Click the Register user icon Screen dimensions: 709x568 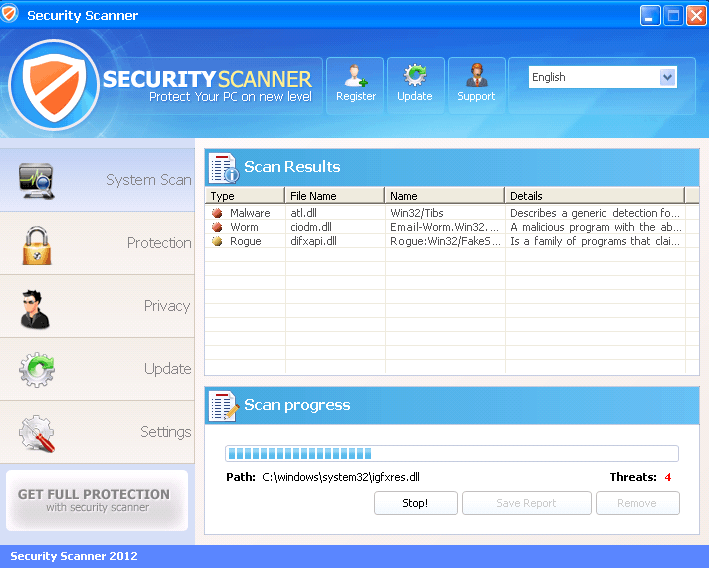click(355, 77)
